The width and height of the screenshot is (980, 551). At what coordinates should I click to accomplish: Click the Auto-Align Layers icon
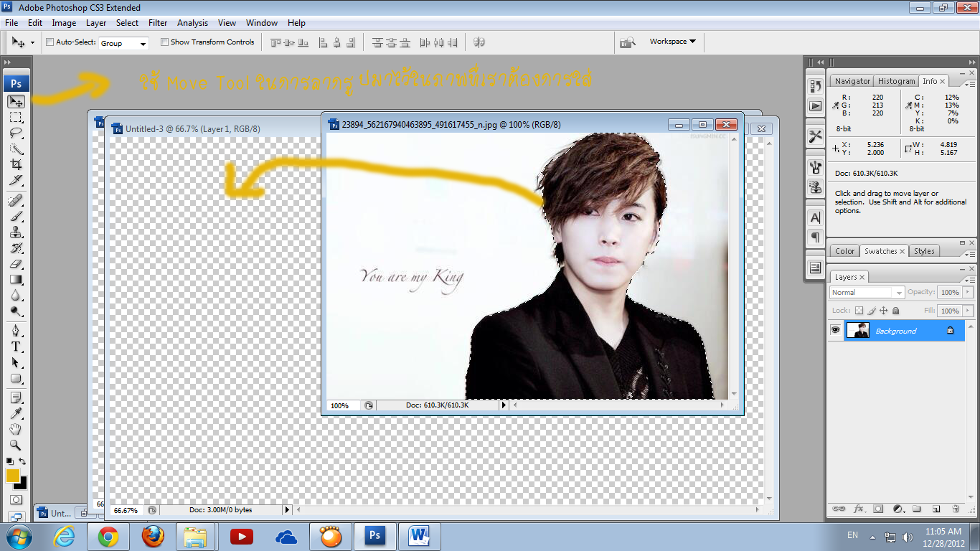tap(479, 42)
